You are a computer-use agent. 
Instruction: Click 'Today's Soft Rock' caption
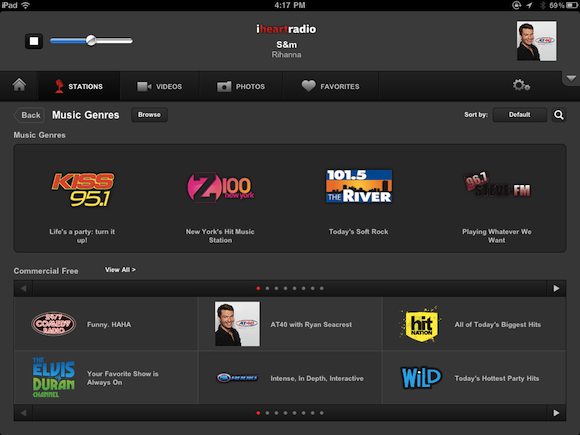[x=358, y=232]
